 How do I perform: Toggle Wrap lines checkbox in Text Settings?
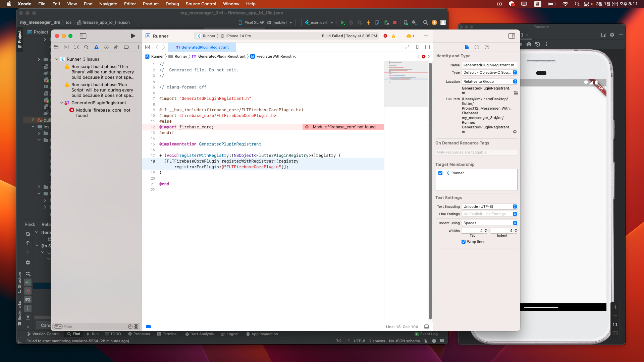coord(464,241)
